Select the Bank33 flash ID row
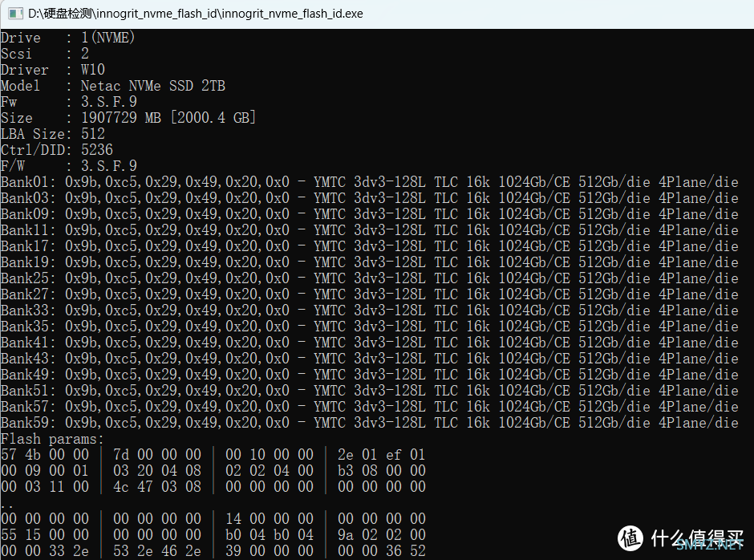The width and height of the screenshot is (754, 560). pyautogui.click(x=369, y=310)
